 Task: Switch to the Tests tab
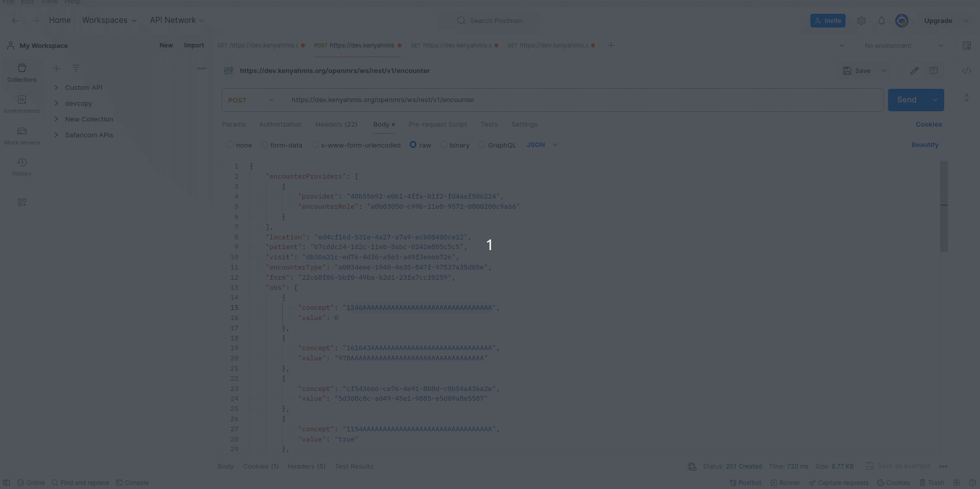coord(489,125)
